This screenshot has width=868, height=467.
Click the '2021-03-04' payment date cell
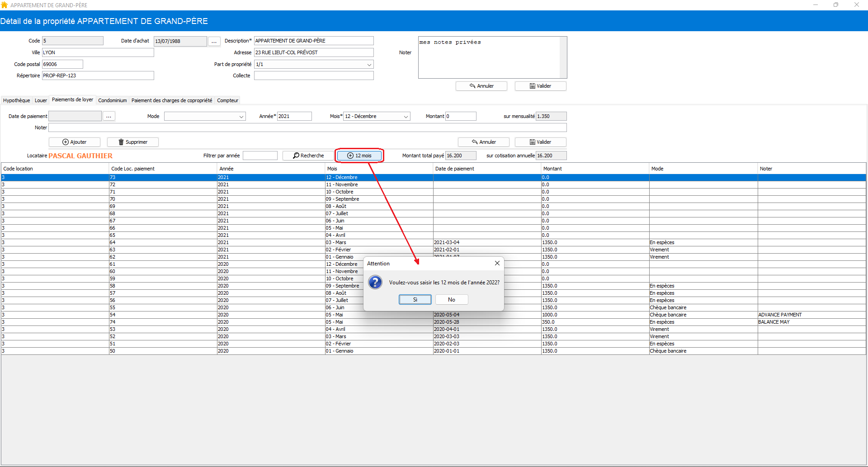coord(487,242)
